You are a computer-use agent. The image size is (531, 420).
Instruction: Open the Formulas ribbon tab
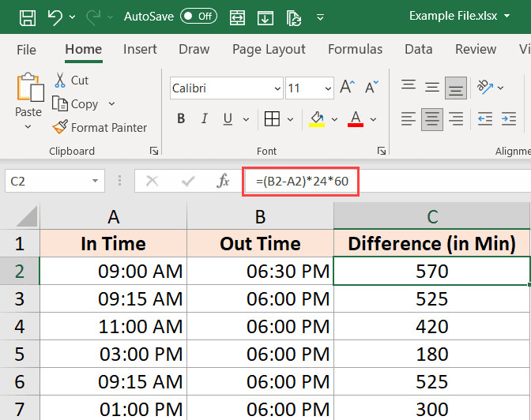[355, 49]
